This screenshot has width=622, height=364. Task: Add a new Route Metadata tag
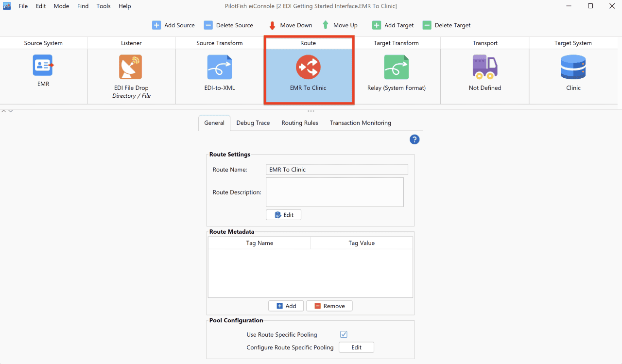tap(286, 306)
